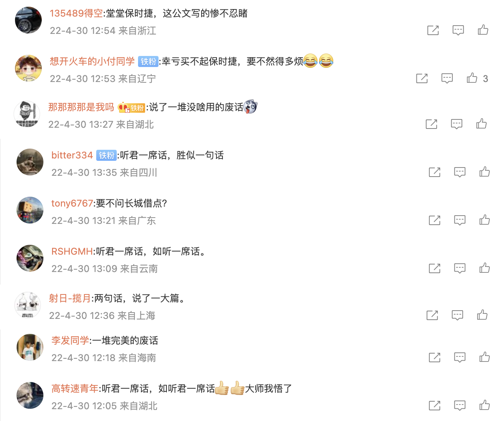Share the comment by tony6767
504x421 pixels.
(435, 220)
